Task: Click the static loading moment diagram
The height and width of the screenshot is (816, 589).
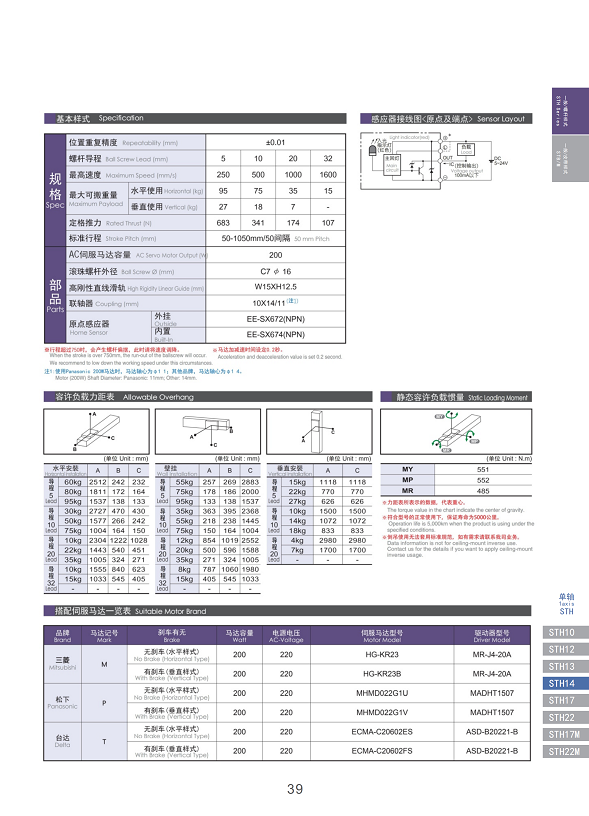Action: 456,431
